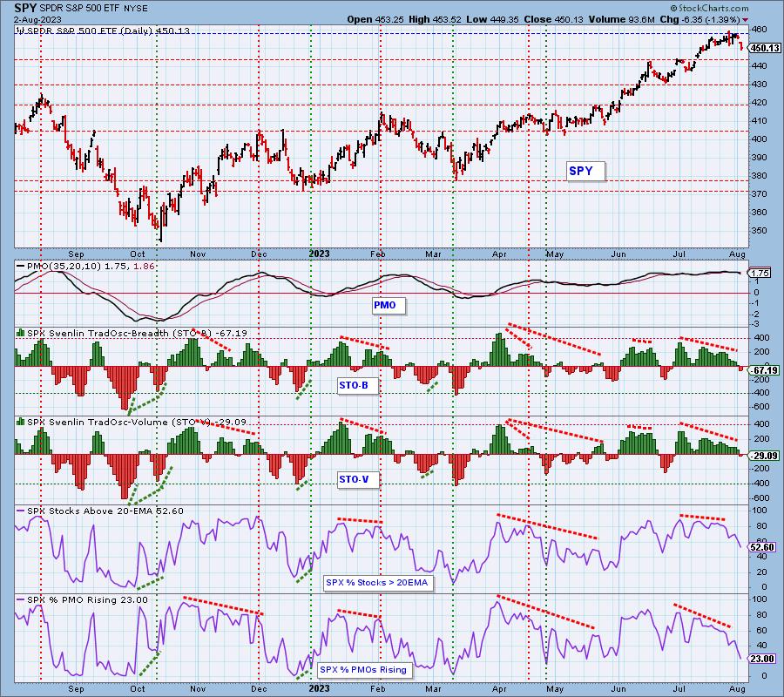
Task: Click the 52.60 value tag on right axis
Action: click(763, 547)
